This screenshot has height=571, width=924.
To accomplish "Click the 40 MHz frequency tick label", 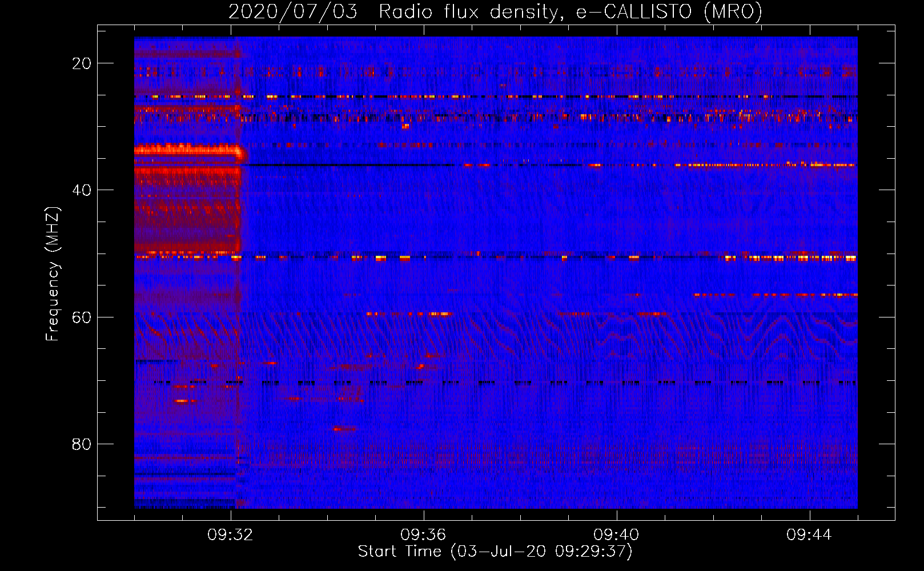I will [82, 190].
